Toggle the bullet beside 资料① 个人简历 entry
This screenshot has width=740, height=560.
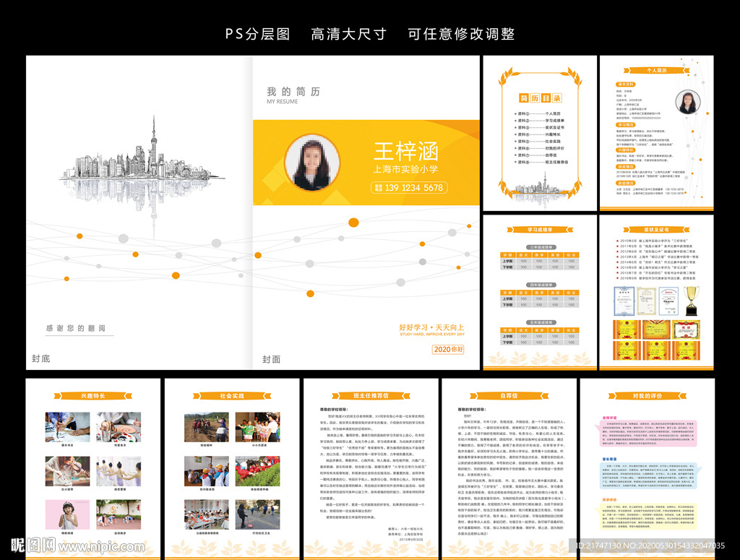[x=515, y=113]
